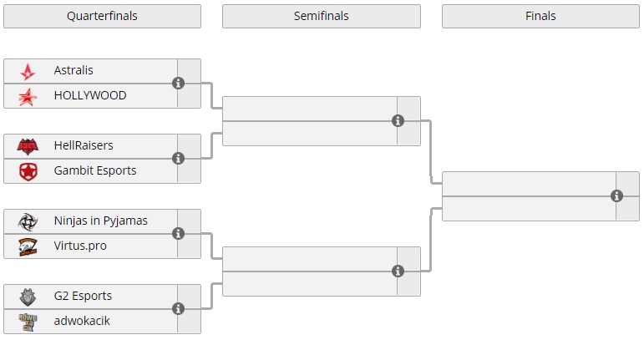Open the finals match info icon
This screenshot has height=340, width=644.
(x=616, y=196)
